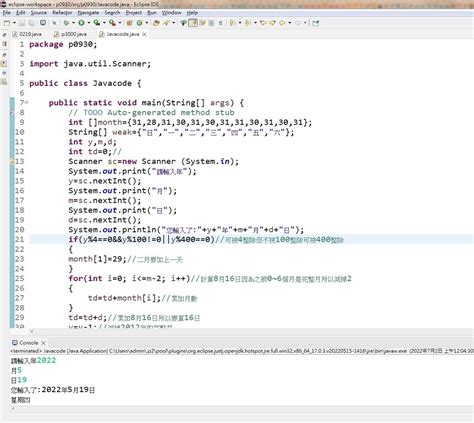Open the terminal toolbar icon

click(x=43, y=23)
